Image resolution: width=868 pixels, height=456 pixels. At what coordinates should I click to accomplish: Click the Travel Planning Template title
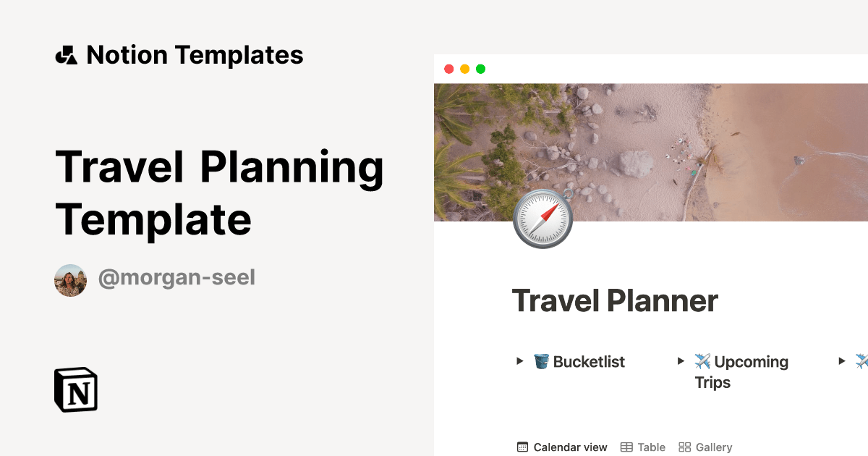(221, 193)
